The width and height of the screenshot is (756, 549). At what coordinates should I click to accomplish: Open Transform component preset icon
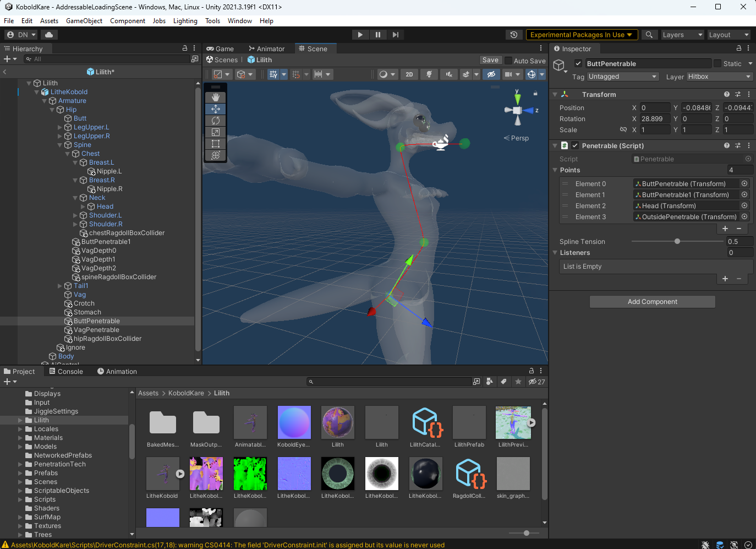pyautogui.click(x=738, y=94)
